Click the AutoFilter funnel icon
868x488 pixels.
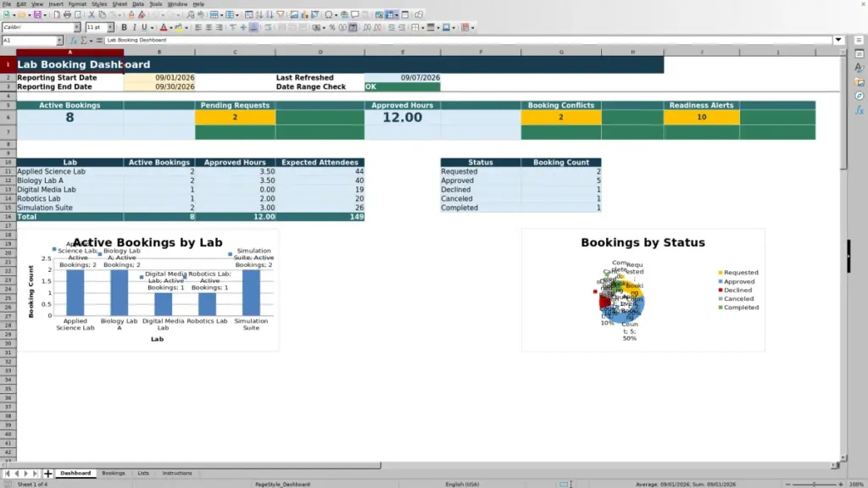click(281, 15)
